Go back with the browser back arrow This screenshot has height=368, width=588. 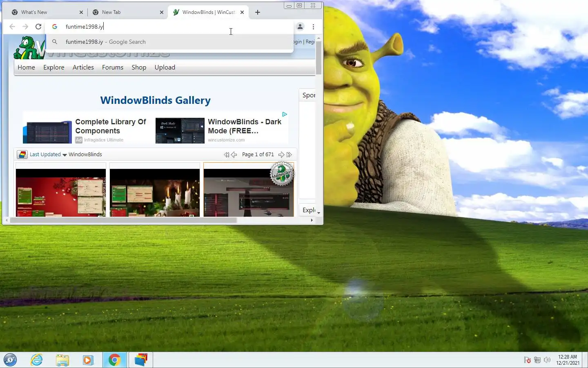[x=12, y=27]
